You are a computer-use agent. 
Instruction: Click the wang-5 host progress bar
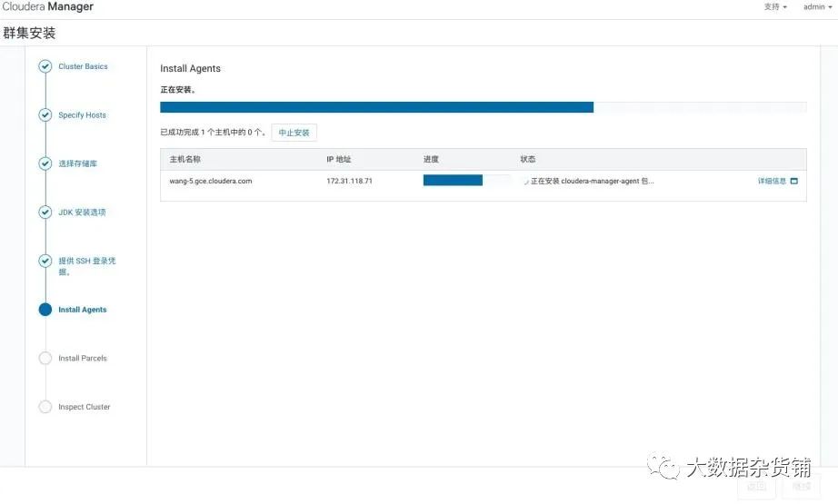[467, 181]
